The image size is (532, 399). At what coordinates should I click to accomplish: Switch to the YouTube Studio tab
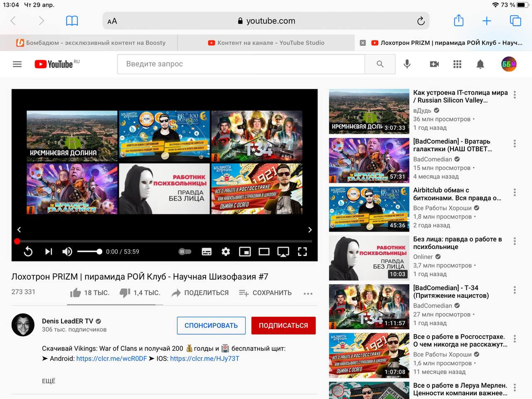[x=266, y=43]
